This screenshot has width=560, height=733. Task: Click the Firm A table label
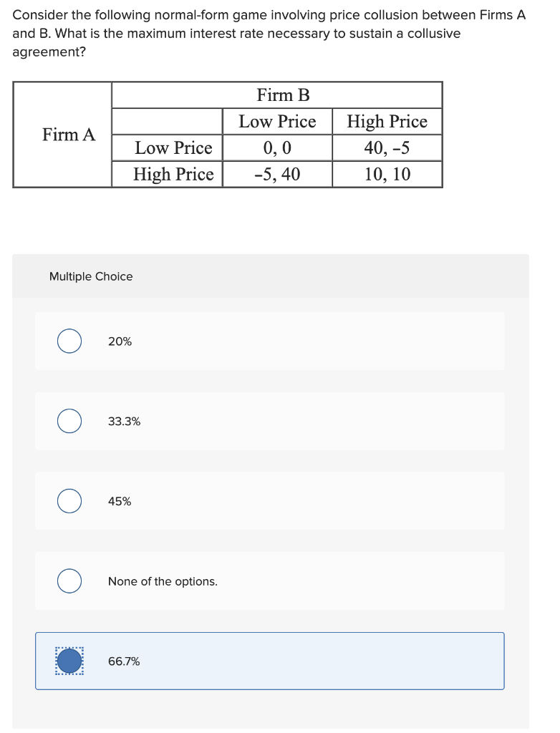[x=69, y=135]
